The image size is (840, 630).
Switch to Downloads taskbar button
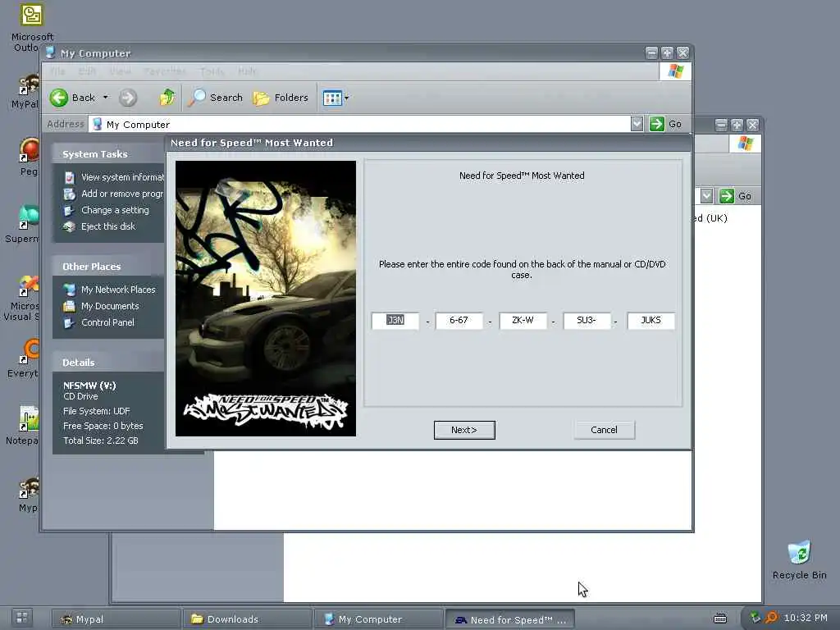click(x=247, y=619)
